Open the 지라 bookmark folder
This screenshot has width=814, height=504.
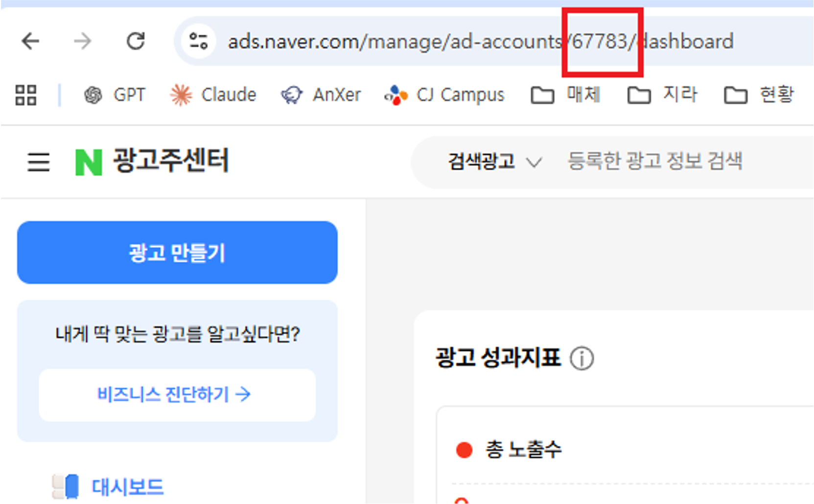662,95
